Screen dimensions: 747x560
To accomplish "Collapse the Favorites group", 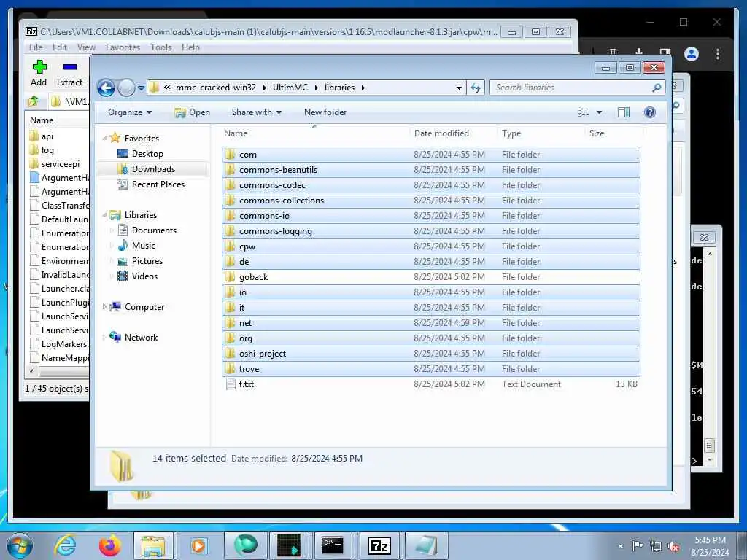I will 104,138.
